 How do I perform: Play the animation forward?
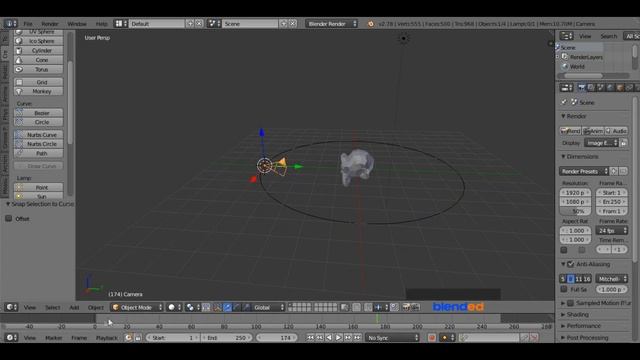(338, 338)
